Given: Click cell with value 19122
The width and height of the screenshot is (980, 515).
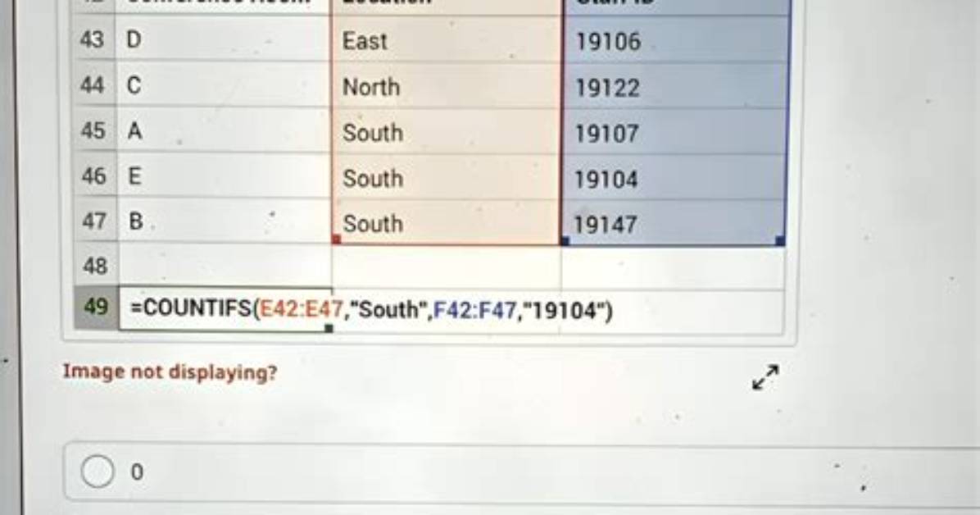Looking at the screenshot, I should 674,86.
